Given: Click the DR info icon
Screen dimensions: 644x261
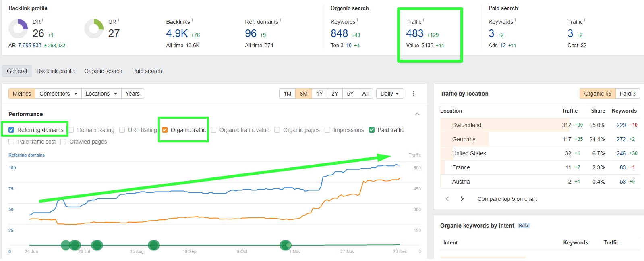Looking at the screenshot, I should pos(43,20).
